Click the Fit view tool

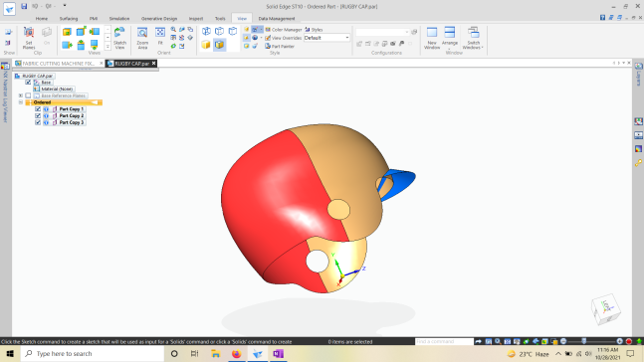click(x=160, y=36)
